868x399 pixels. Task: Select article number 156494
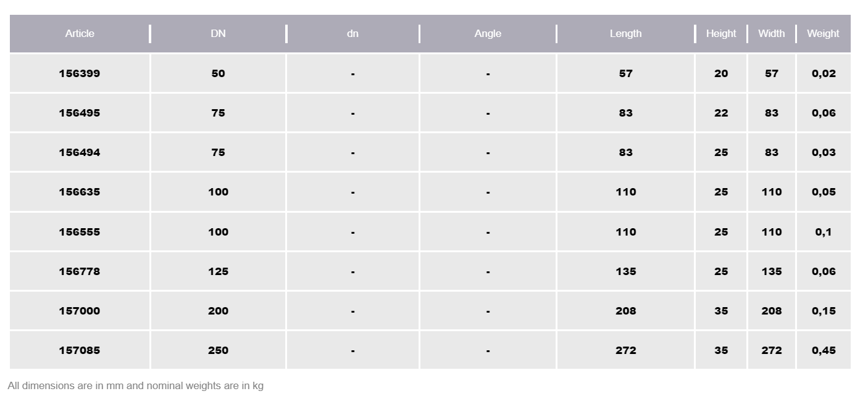pyautogui.click(x=80, y=152)
